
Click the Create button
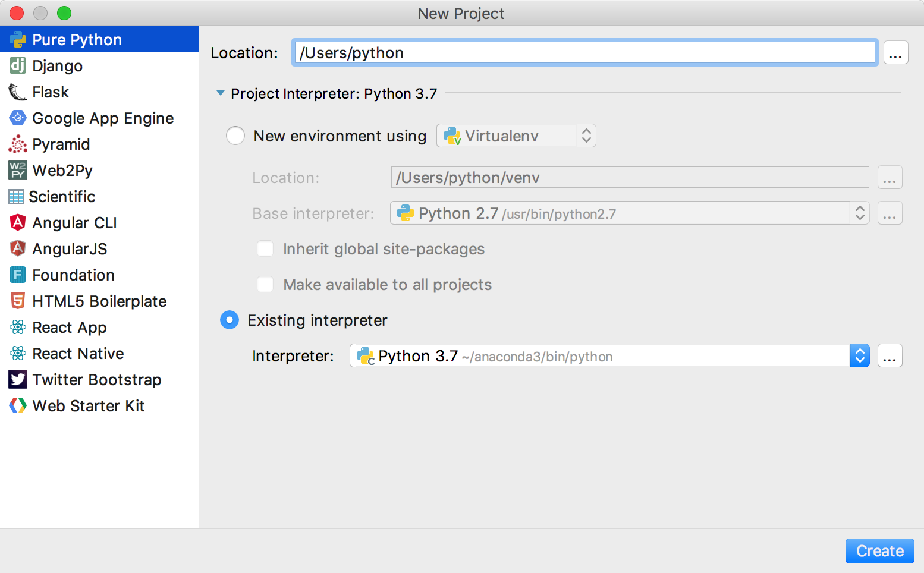point(879,550)
